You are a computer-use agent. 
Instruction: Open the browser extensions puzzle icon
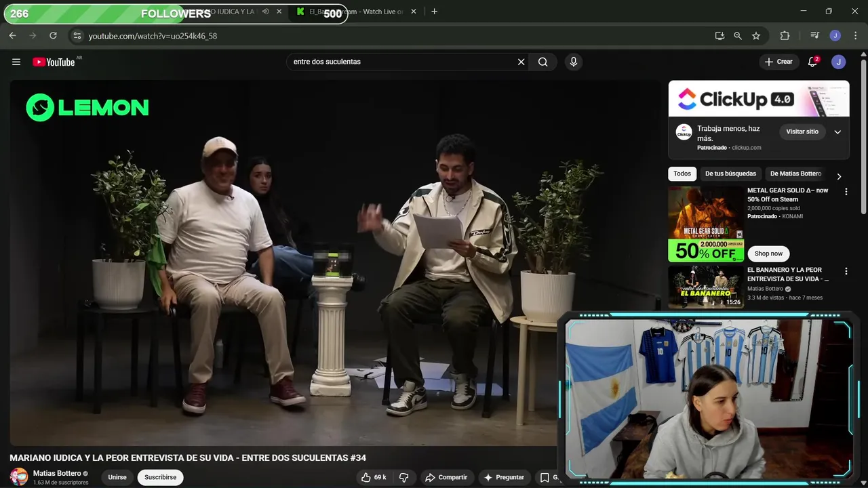click(785, 35)
